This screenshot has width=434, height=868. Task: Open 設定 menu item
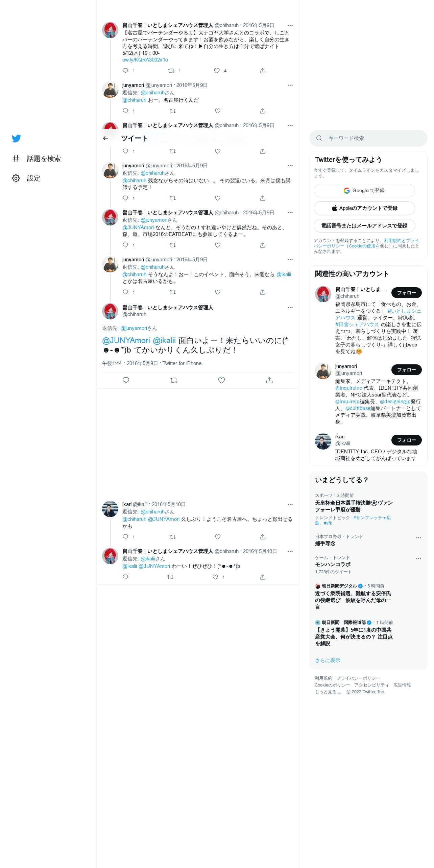[x=33, y=178]
